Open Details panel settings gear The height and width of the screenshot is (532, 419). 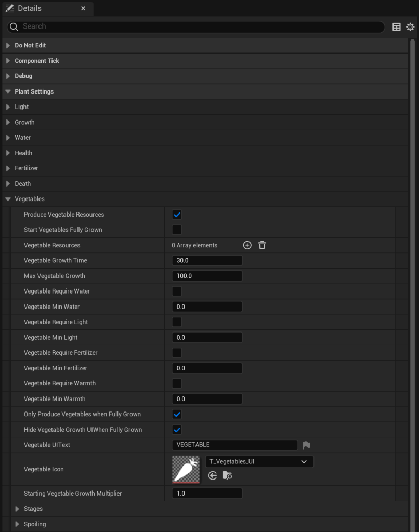[410, 27]
